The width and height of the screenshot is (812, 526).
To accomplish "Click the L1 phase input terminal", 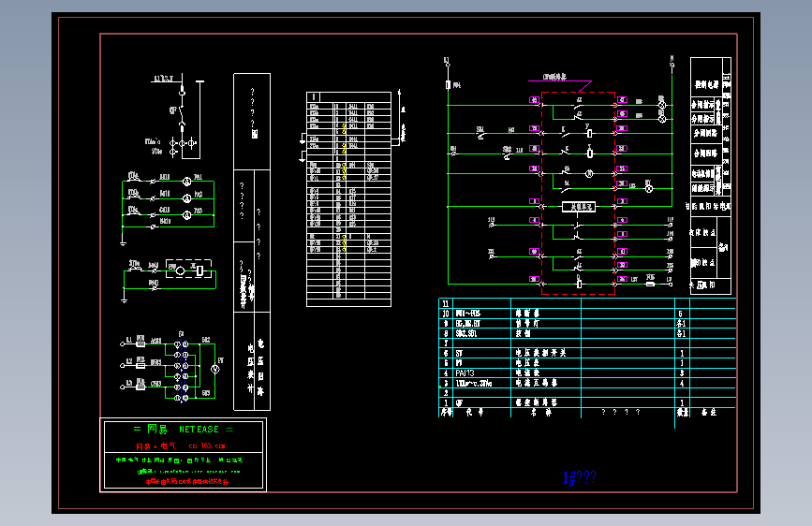I will (122, 343).
